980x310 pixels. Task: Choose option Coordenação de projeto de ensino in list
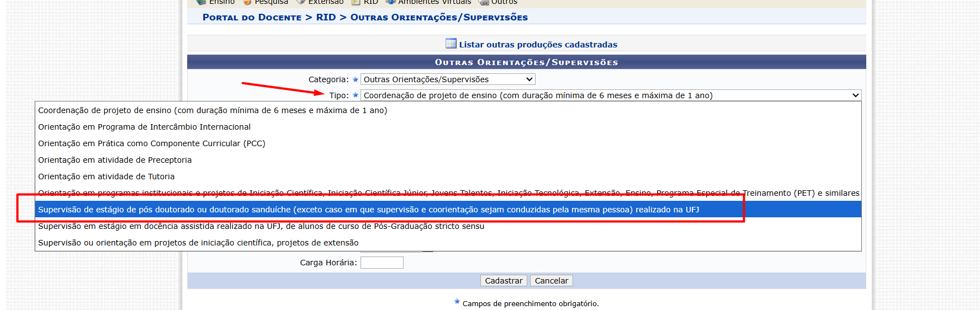point(448,110)
